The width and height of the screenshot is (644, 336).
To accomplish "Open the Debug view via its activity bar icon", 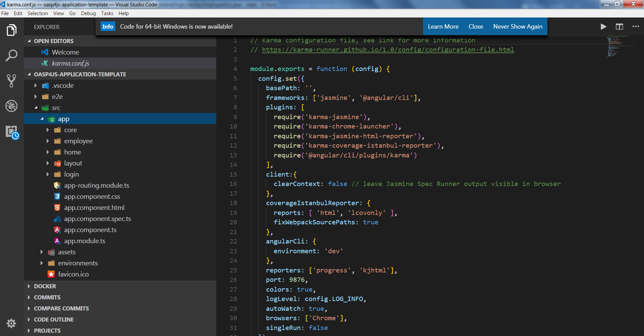I will point(12,106).
